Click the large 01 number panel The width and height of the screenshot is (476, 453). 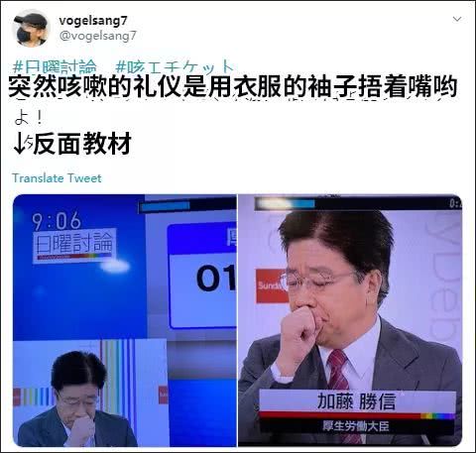pyautogui.click(x=202, y=276)
